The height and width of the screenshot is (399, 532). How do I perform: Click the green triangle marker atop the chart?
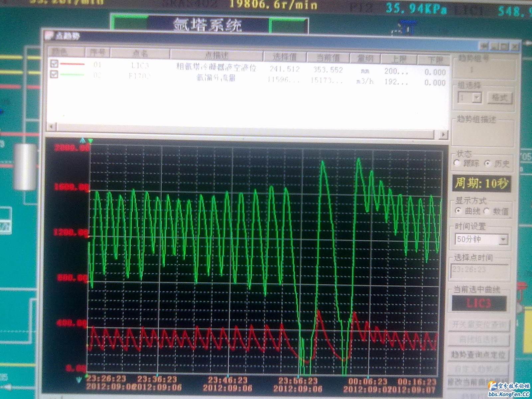pos(90,141)
